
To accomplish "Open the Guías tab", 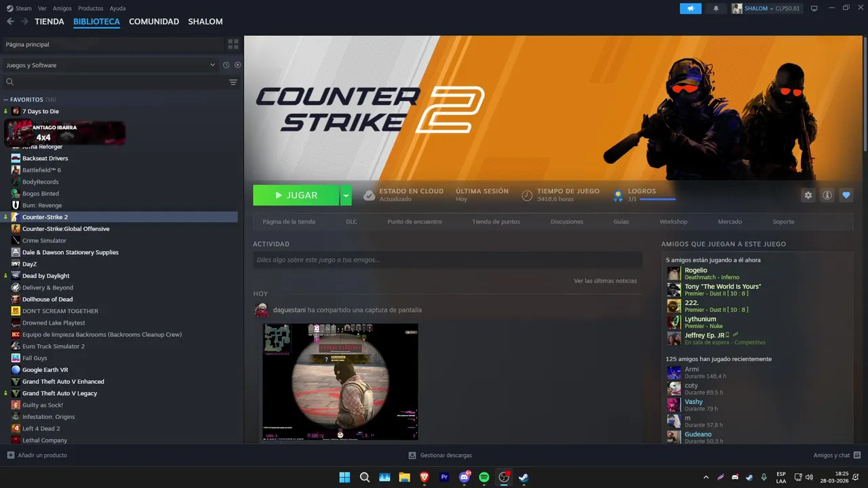I will pyautogui.click(x=621, y=222).
